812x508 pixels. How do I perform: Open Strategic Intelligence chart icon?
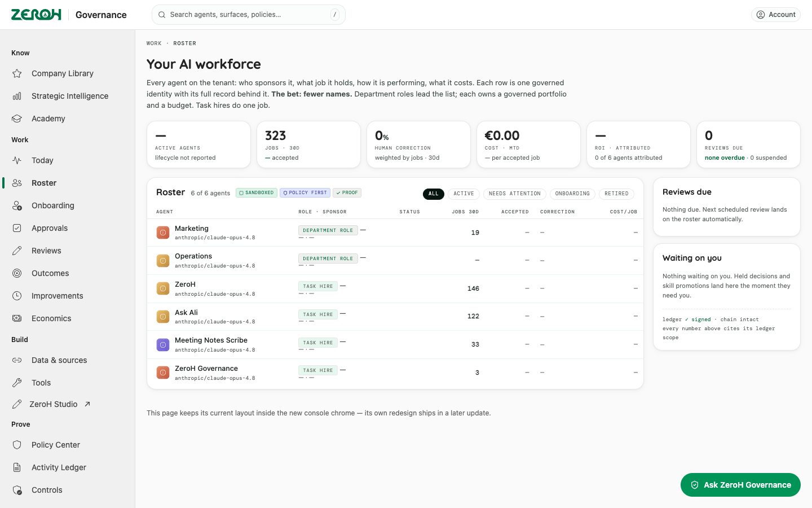click(17, 96)
